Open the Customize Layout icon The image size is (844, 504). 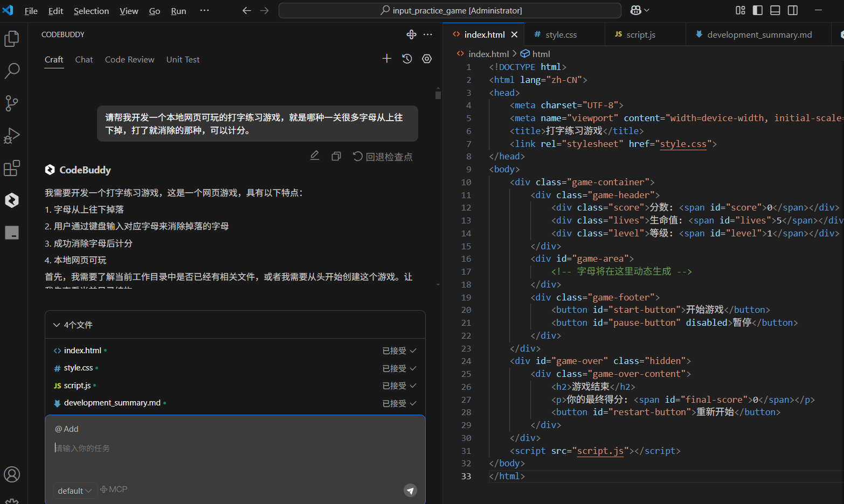pyautogui.click(x=741, y=10)
